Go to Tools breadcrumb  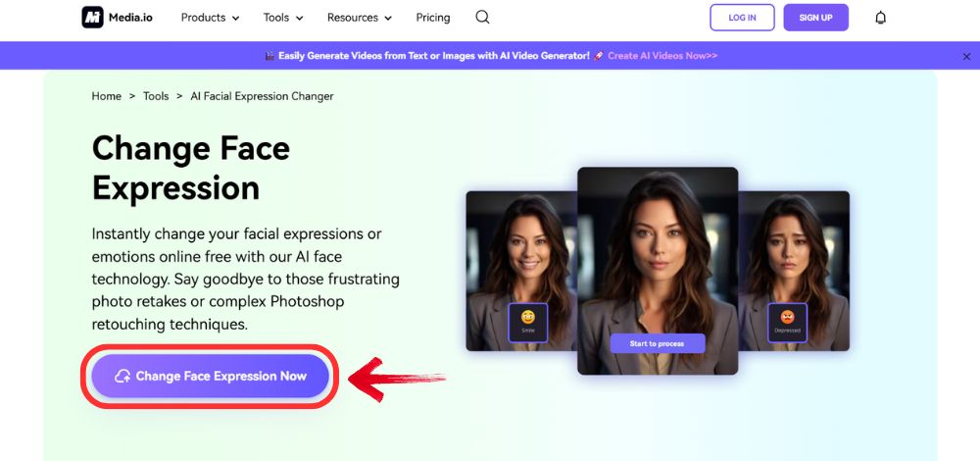tap(156, 96)
